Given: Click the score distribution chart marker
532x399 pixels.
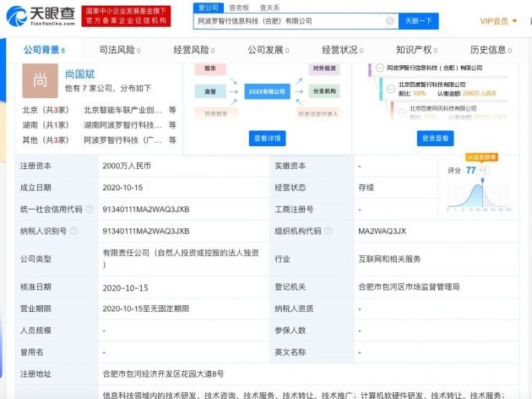Looking at the screenshot, I should (x=482, y=180).
